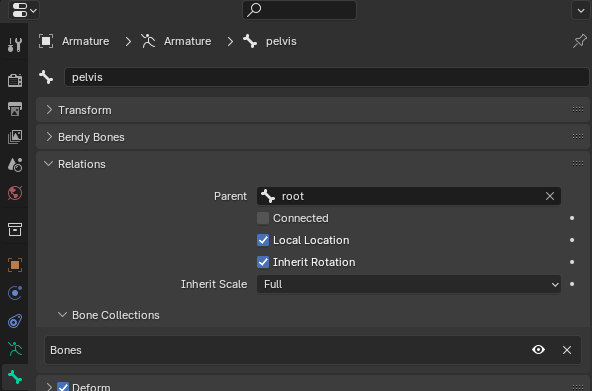Click the Armature object breadcrumb
Image resolution: width=592 pixels, height=391 pixels.
click(x=74, y=41)
